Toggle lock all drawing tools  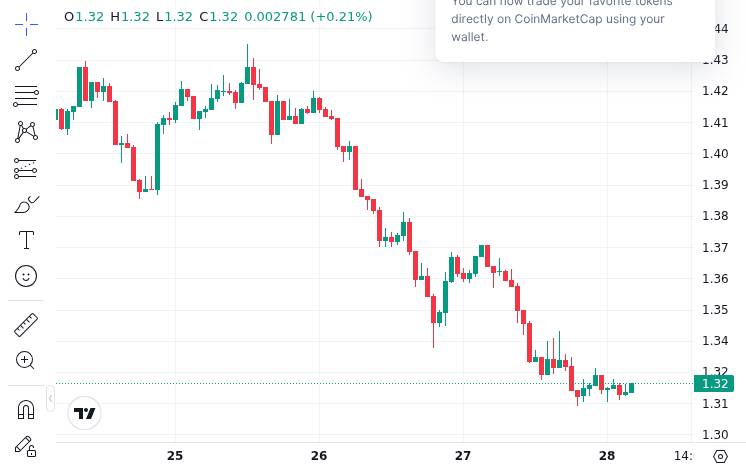tap(26, 446)
